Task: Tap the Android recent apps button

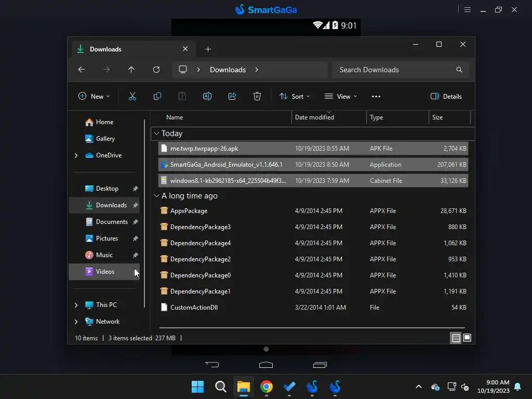Action: pyautogui.click(x=320, y=365)
